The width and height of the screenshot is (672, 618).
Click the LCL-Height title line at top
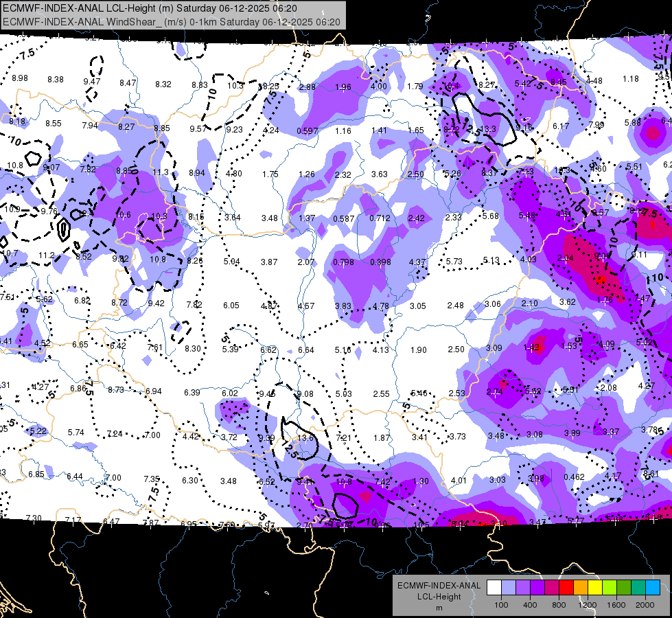coord(150,8)
